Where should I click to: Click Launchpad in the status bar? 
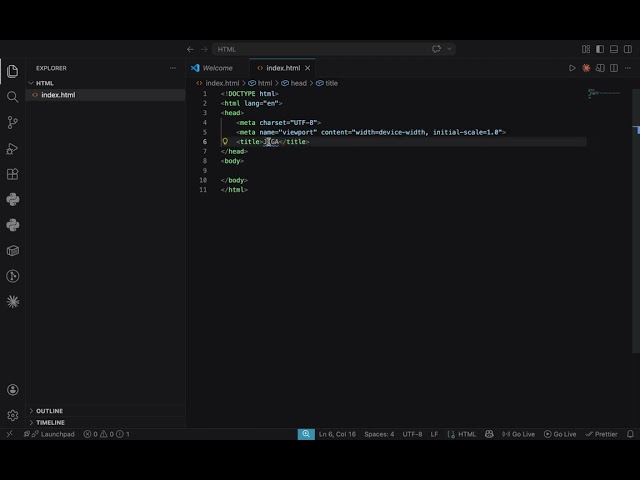[49, 434]
